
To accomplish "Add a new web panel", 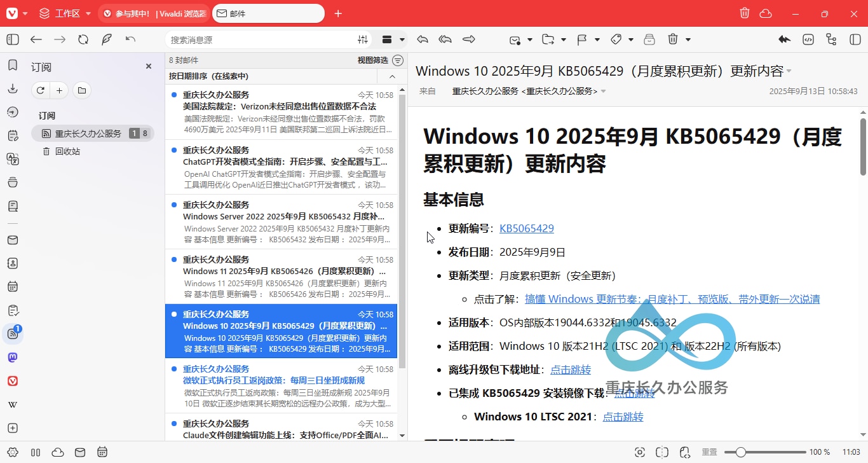I will click(x=13, y=428).
